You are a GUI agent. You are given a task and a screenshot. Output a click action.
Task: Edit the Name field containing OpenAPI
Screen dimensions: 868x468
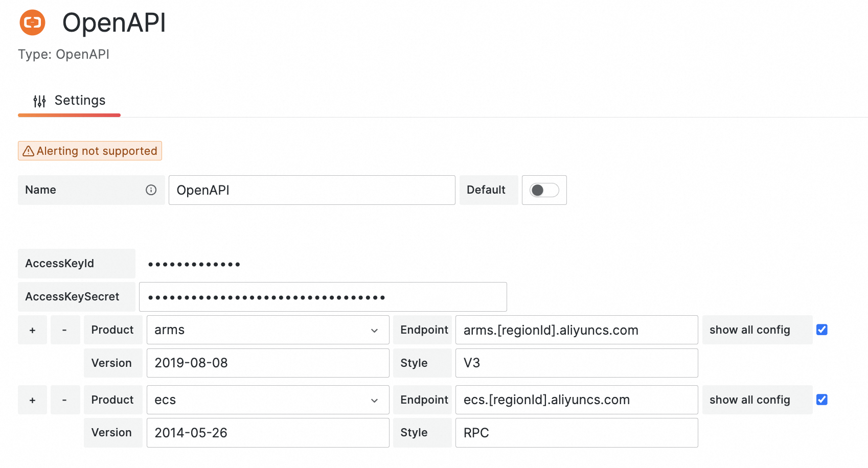point(312,190)
